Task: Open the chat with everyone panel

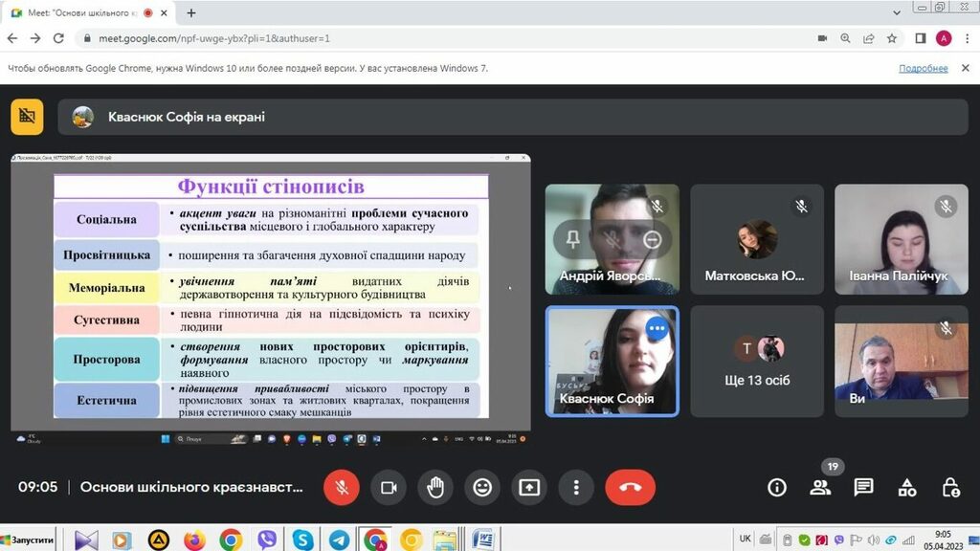Action: [863, 487]
